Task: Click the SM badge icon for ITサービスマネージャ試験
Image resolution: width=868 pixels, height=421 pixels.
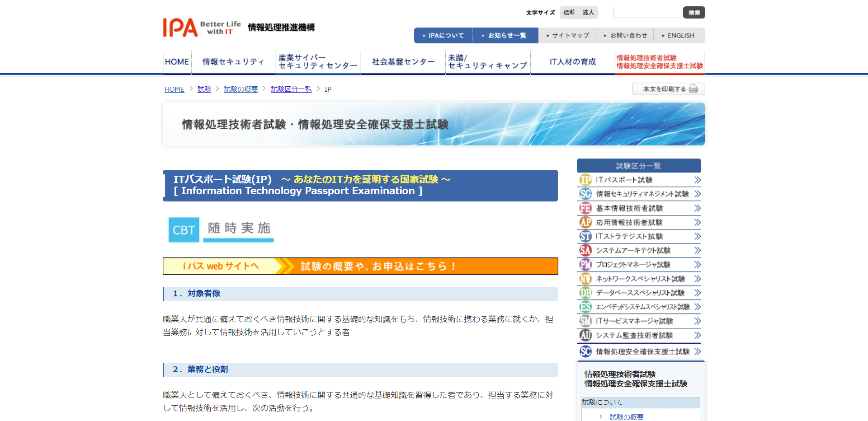Action: click(585, 321)
